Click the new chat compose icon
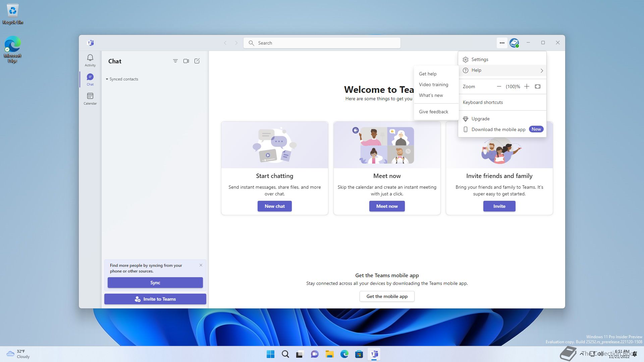Image resolution: width=644 pixels, height=362 pixels. click(197, 61)
